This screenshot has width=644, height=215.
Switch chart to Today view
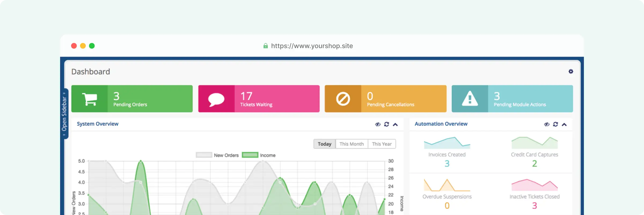point(325,144)
